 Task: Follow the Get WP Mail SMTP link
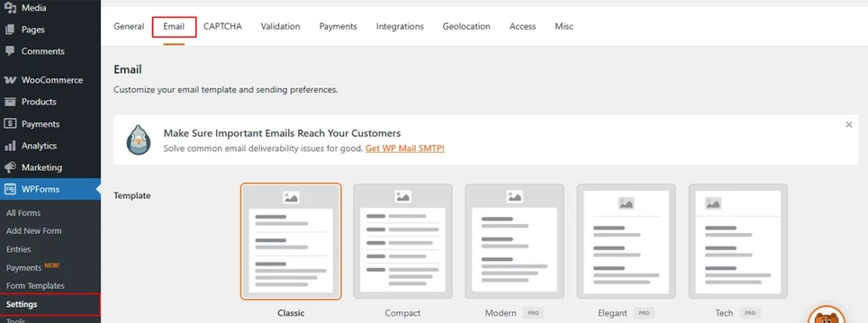pos(404,148)
